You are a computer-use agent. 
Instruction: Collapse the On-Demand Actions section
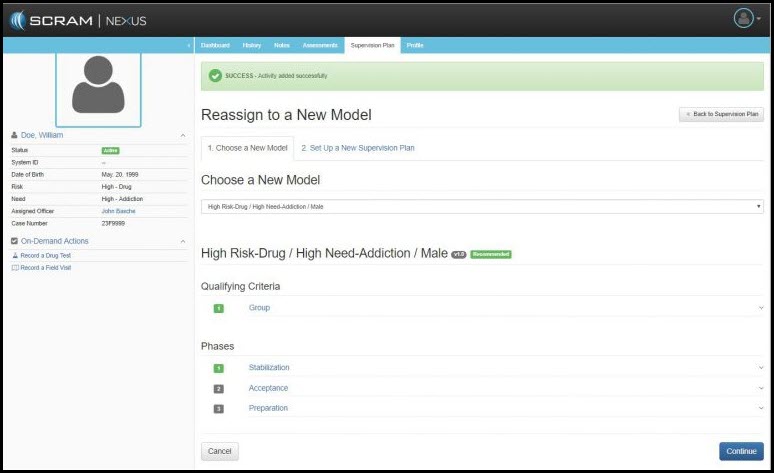click(x=182, y=241)
